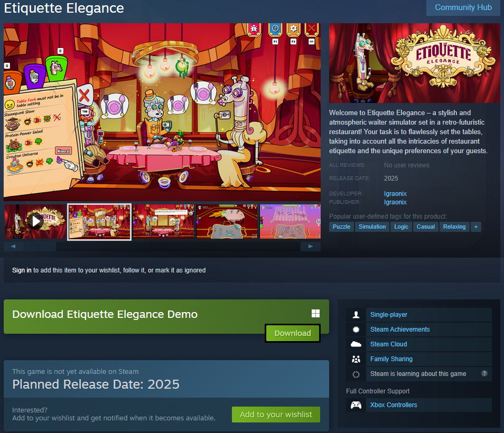Click the Steam Cloud icon
The width and height of the screenshot is (504, 433).
(x=356, y=344)
